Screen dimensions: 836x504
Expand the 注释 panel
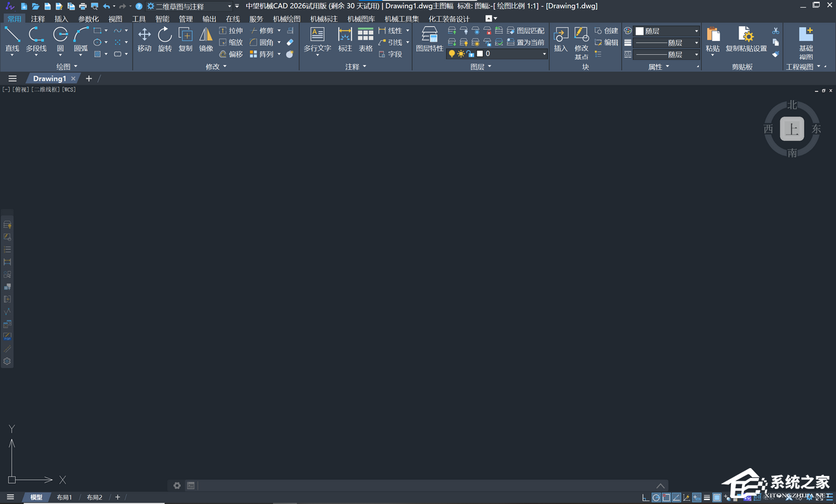[x=356, y=67]
